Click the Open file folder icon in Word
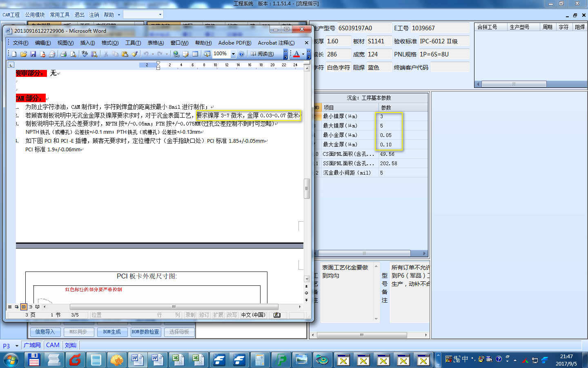 [24, 54]
